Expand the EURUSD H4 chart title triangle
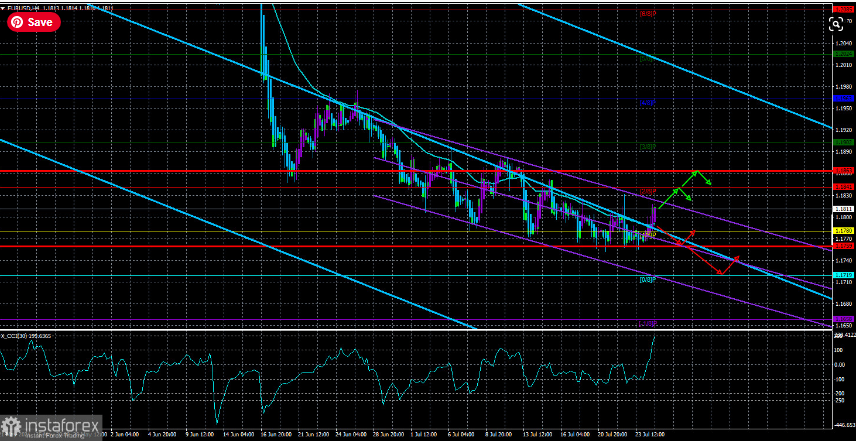856x441 pixels. 3,8
